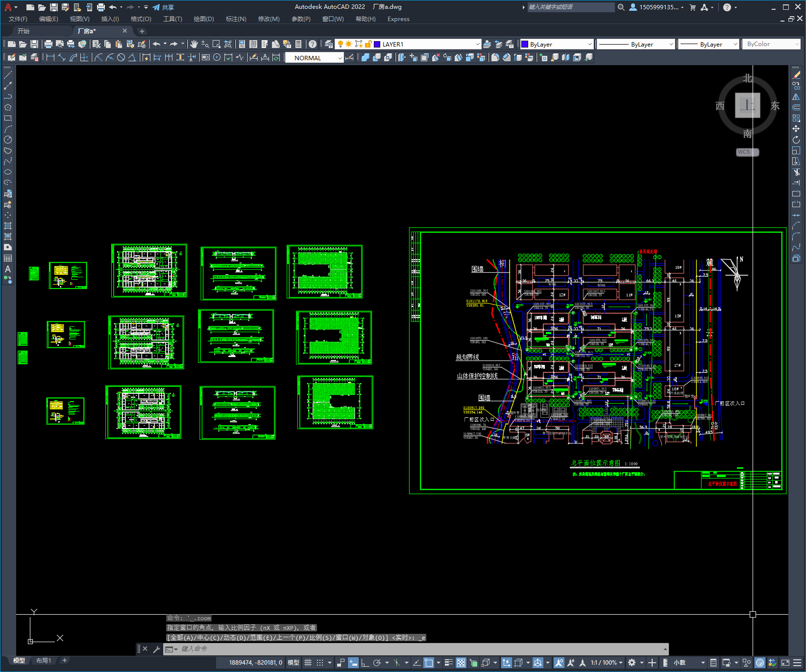Select the Rotate modify tool
This screenshot has height=672, width=806.
[796, 140]
